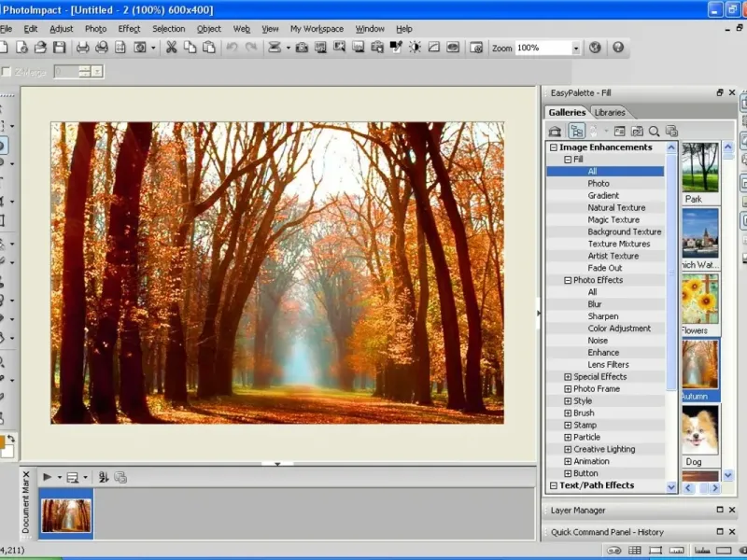Click the Help question mark icon
Viewport: 747px width, 560px height.
click(x=617, y=48)
